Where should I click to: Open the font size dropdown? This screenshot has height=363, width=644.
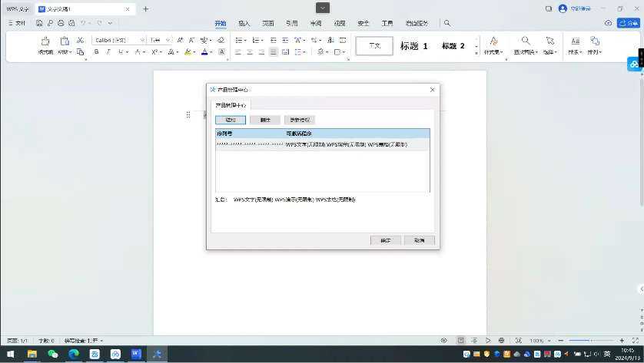pyautogui.click(x=168, y=40)
